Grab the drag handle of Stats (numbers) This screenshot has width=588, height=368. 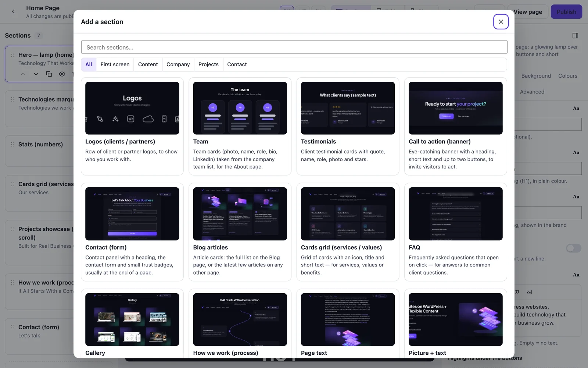pos(12,144)
